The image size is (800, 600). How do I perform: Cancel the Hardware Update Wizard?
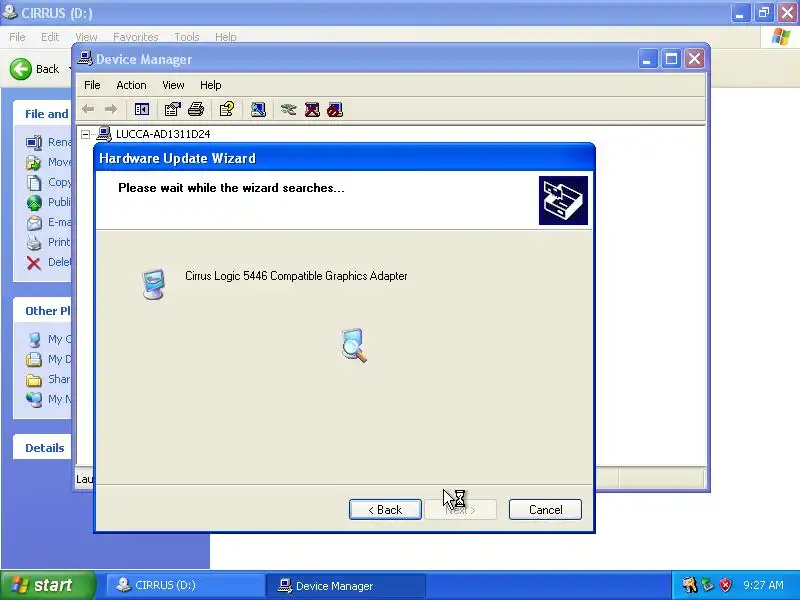545,510
